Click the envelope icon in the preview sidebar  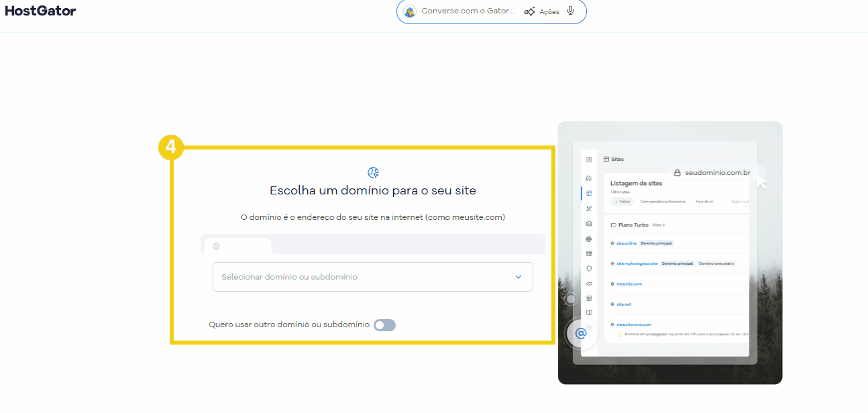tap(588, 225)
